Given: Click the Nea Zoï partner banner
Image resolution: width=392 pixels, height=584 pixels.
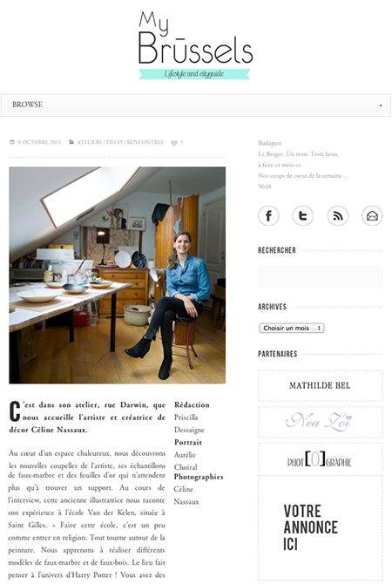Looking at the screenshot, I should coord(321,422).
